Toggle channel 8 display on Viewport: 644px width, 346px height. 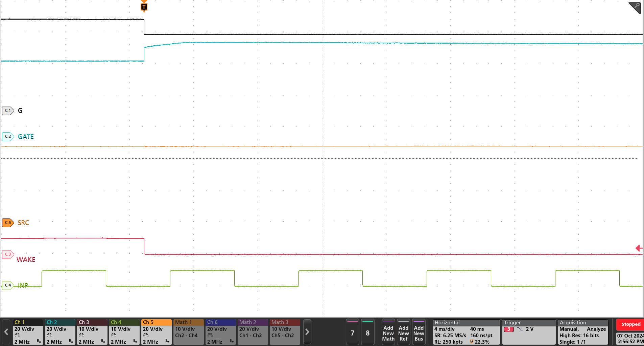(x=368, y=332)
